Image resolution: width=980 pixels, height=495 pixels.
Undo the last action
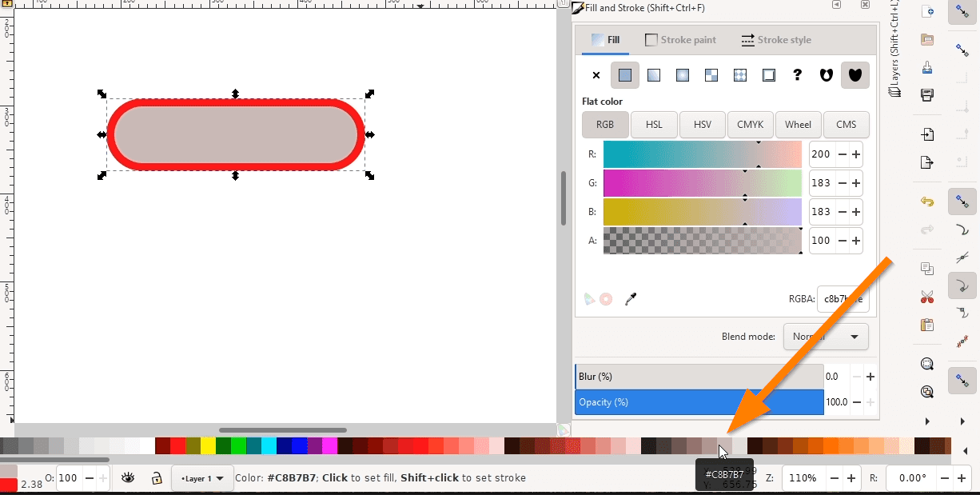coord(926,202)
